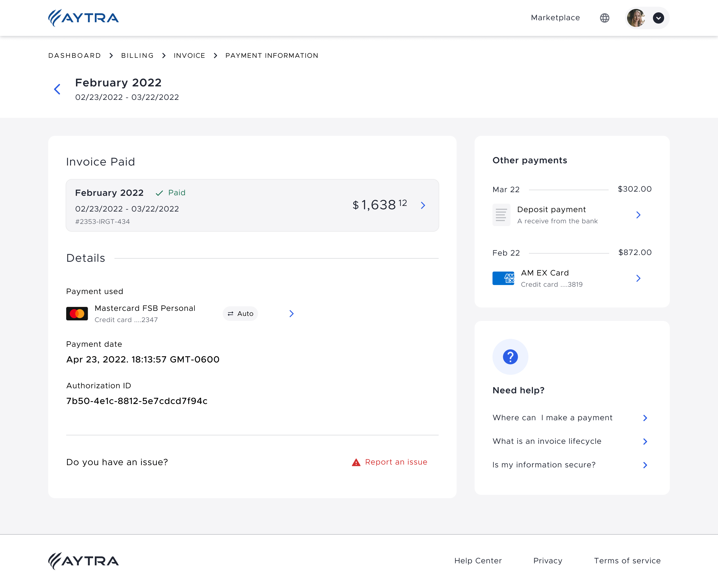The width and height of the screenshot is (718, 588).
Task: Click the Auto payment badge
Action: click(240, 314)
